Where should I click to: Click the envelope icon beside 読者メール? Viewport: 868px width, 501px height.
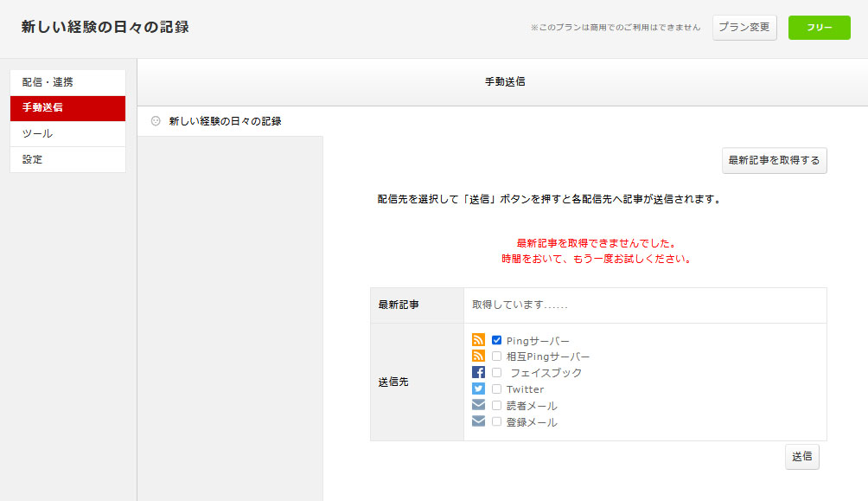[478, 405]
